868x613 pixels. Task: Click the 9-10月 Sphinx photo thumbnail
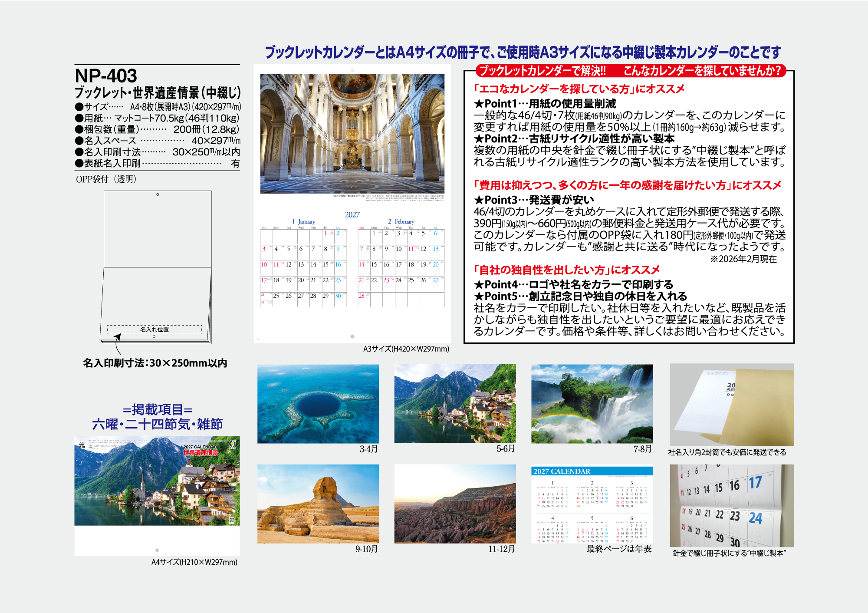click(x=318, y=504)
